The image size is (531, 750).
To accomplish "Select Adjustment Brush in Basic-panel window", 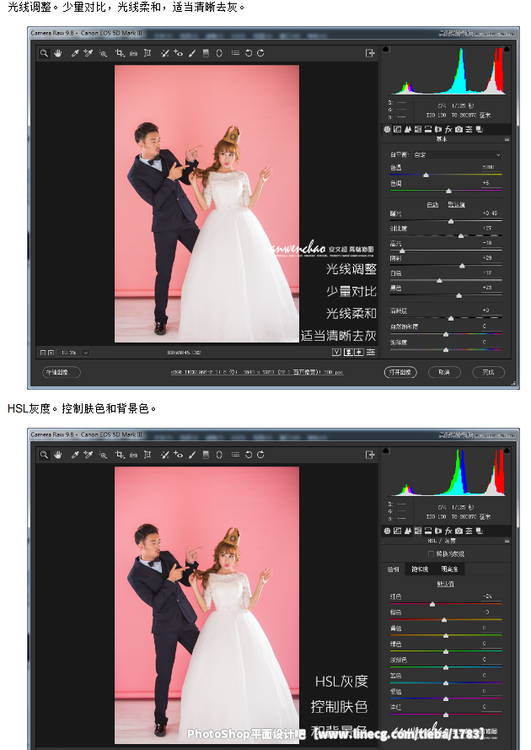I will (x=192, y=53).
